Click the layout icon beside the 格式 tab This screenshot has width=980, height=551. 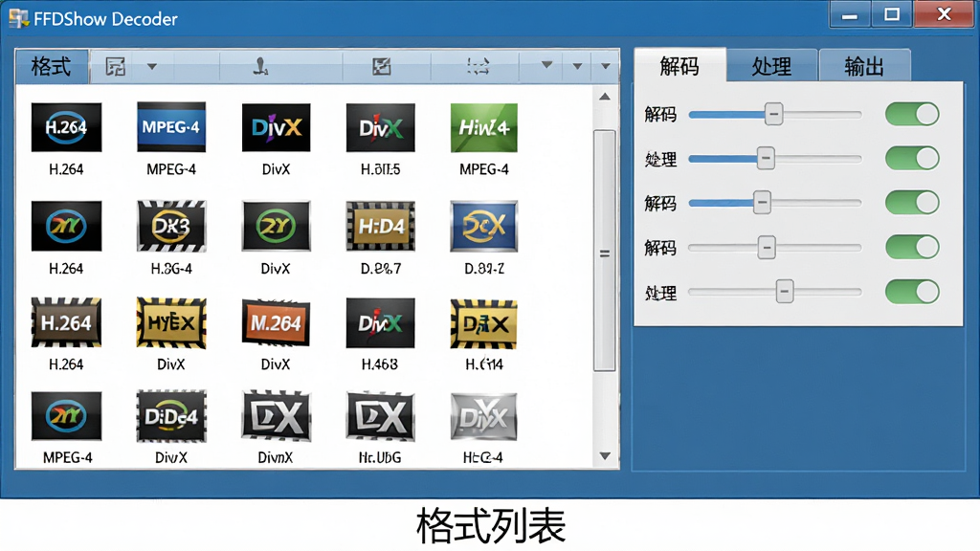[116, 66]
